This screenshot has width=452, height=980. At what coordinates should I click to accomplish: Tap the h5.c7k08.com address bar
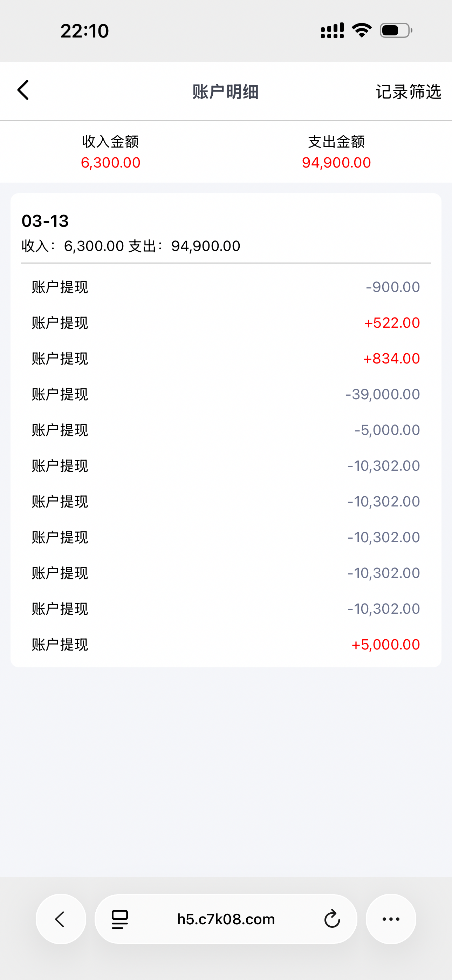[226, 919]
